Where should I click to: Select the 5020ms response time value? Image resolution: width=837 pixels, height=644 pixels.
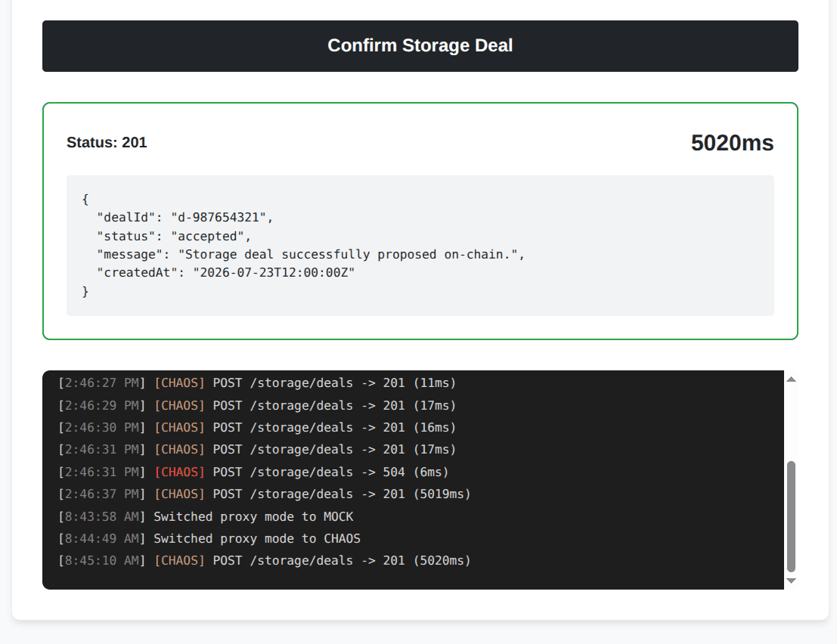click(x=732, y=143)
